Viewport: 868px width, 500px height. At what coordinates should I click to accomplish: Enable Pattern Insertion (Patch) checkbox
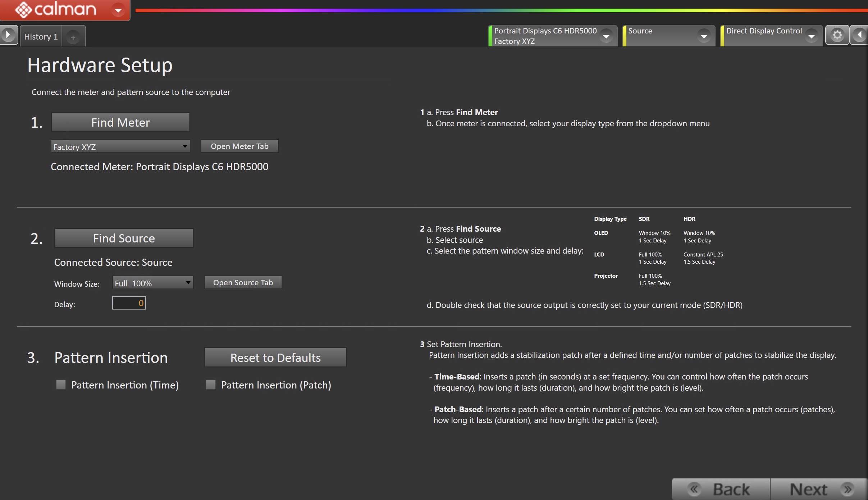(x=211, y=385)
